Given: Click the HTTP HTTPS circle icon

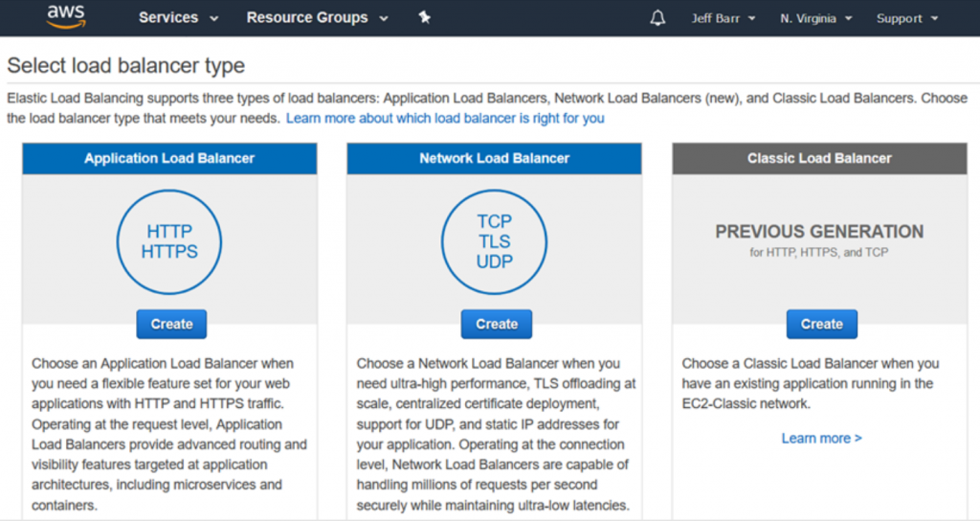Looking at the screenshot, I should click(x=168, y=241).
